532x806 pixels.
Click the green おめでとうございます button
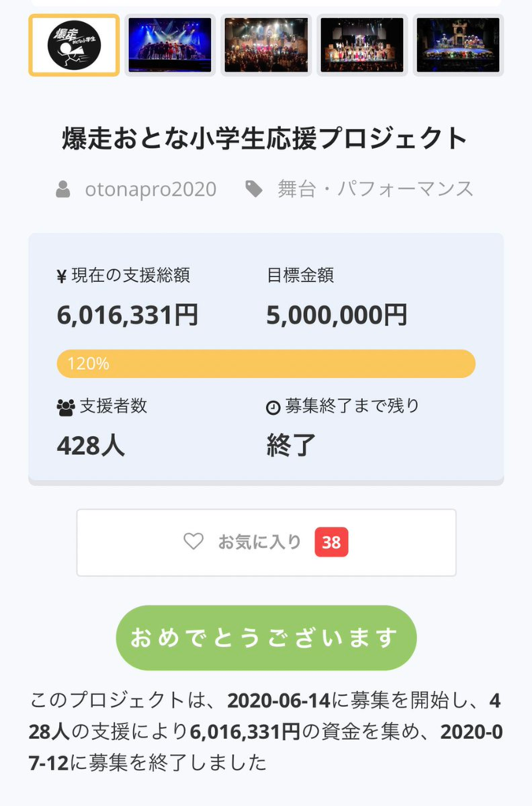(x=266, y=638)
